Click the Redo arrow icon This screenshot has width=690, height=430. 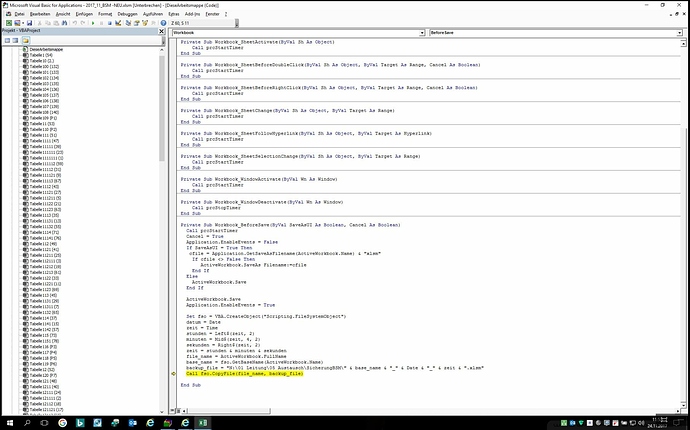tap(83, 23)
